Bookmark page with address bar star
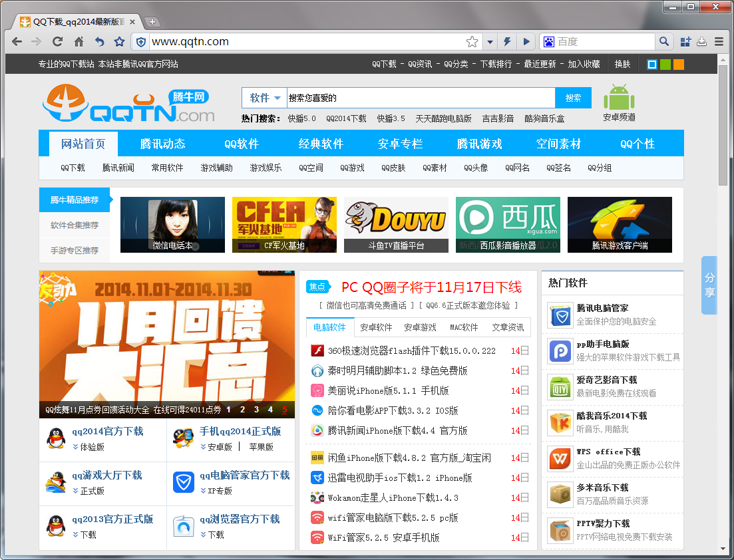Screen dimensions: 734x560 click(472, 42)
